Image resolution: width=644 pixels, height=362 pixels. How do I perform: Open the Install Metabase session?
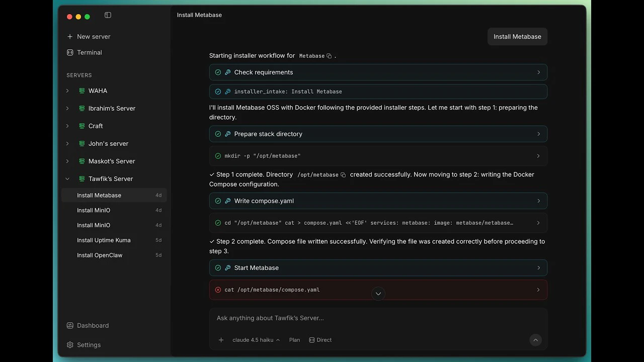pos(114,195)
